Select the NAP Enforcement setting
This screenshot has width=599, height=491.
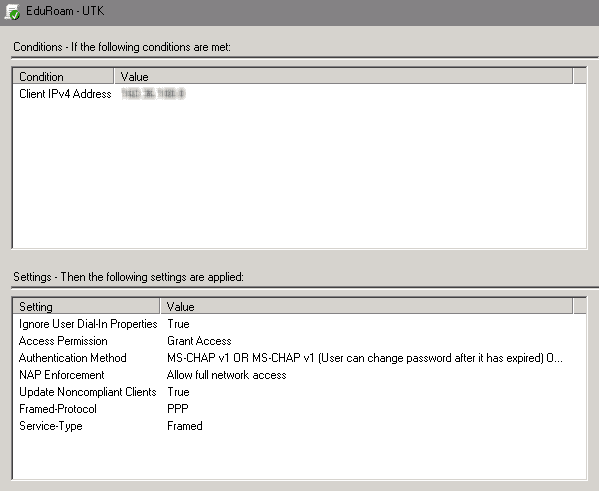point(62,375)
